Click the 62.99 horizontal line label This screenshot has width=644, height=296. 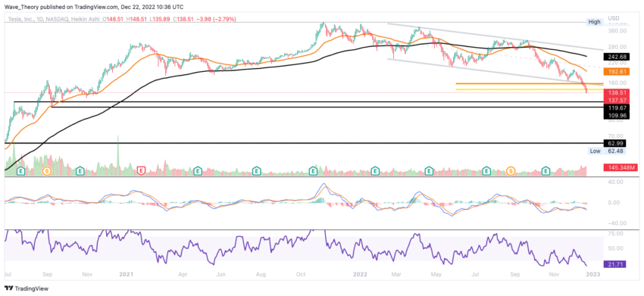[x=614, y=143]
